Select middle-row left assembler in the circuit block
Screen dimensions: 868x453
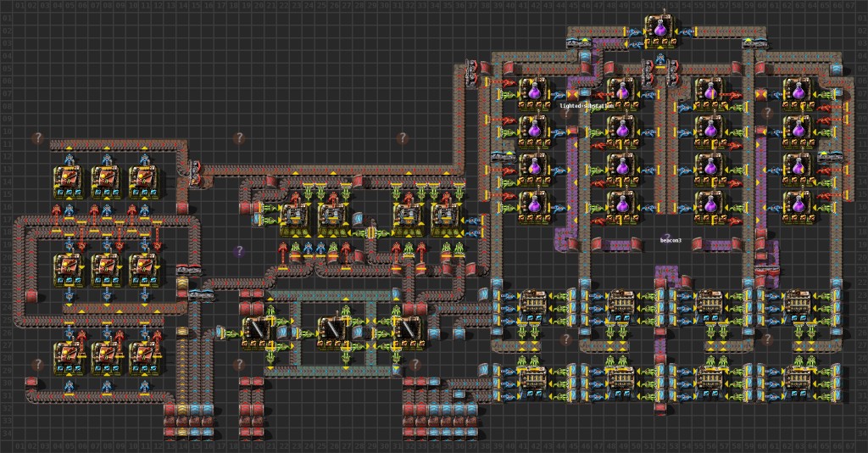(69, 270)
